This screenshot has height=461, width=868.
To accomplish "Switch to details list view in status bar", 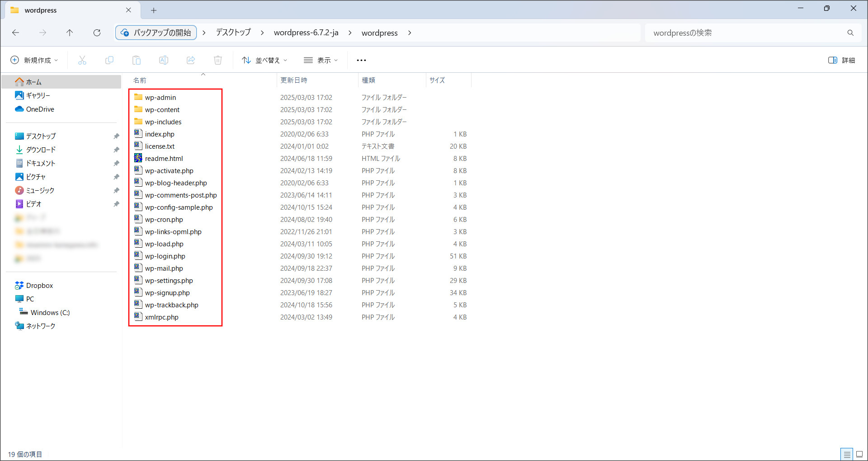I will click(847, 454).
